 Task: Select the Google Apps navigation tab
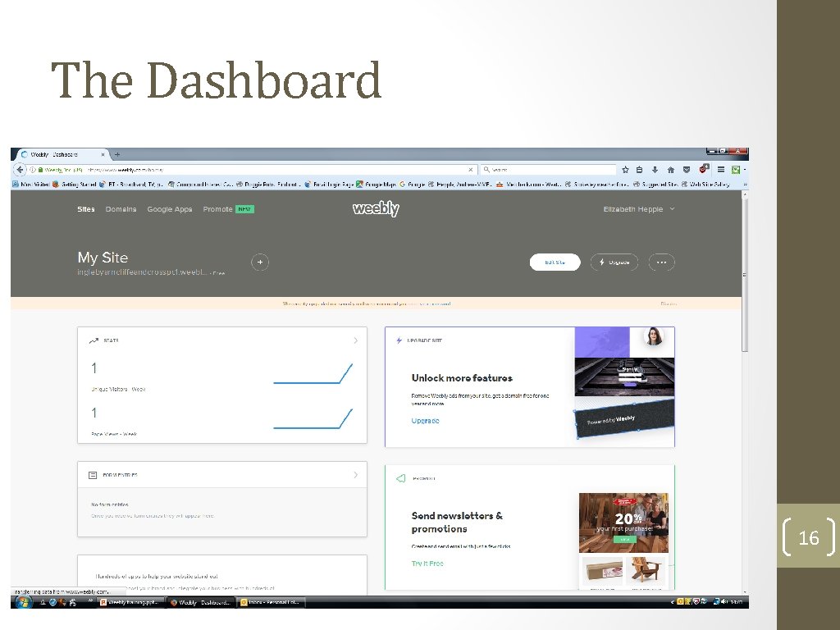coord(169,209)
